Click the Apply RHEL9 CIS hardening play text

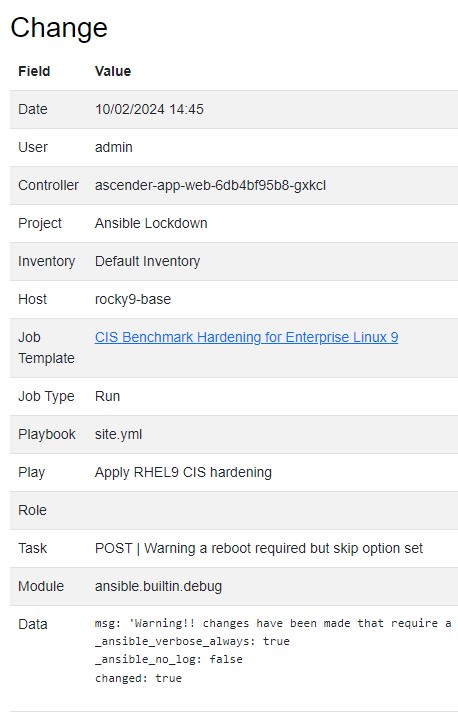[183, 472]
